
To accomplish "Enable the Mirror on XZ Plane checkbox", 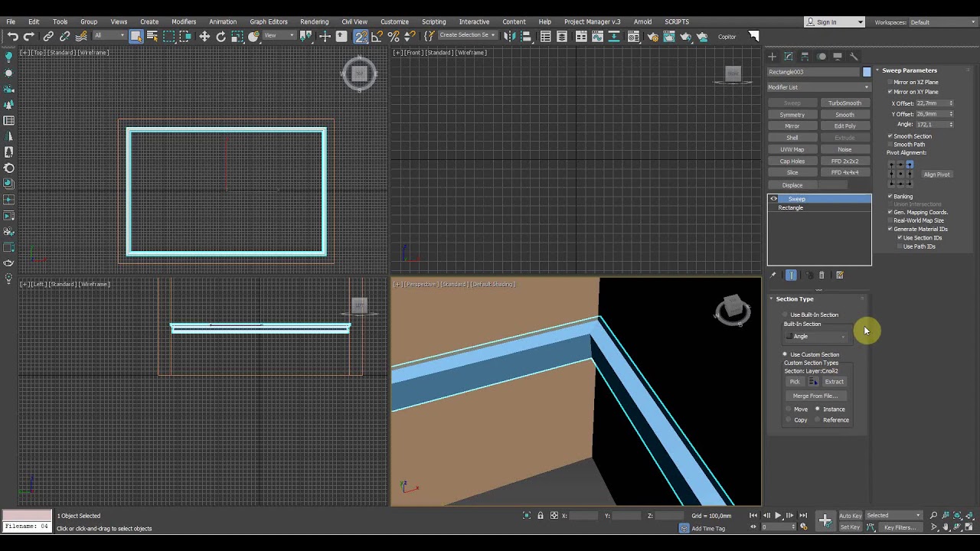I will (x=890, y=82).
